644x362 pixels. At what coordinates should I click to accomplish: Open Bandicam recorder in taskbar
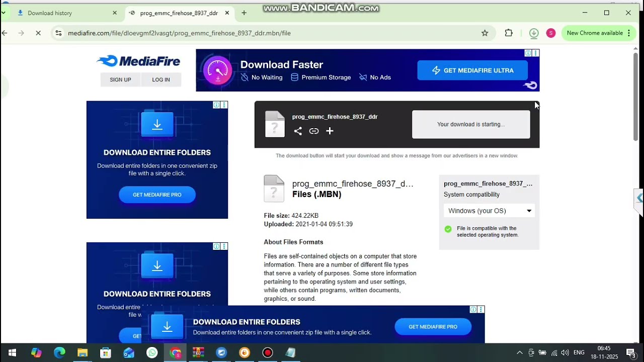[268, 353]
